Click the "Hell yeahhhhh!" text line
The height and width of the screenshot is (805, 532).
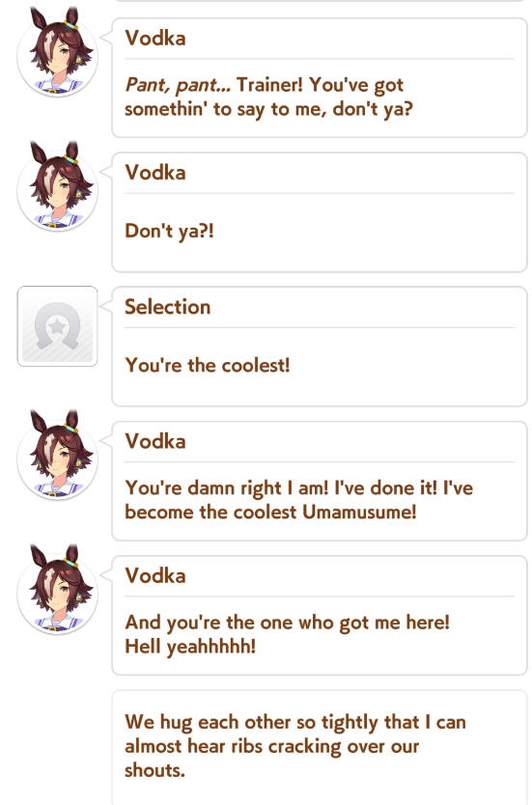[x=190, y=647]
